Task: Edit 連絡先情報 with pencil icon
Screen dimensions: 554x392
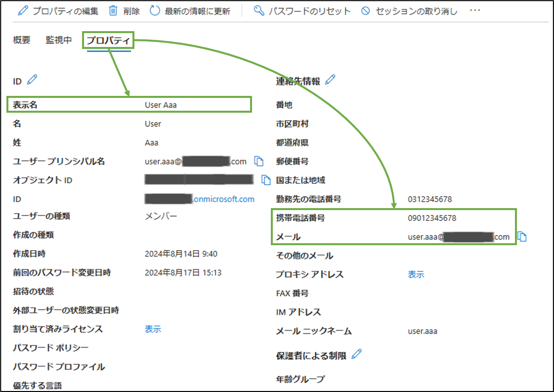Action: point(330,80)
